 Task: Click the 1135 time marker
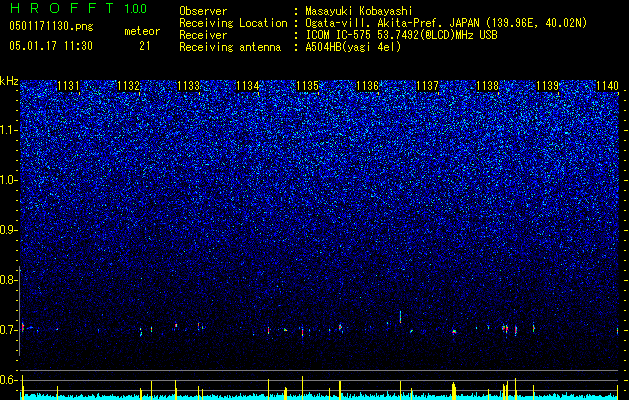click(x=308, y=86)
